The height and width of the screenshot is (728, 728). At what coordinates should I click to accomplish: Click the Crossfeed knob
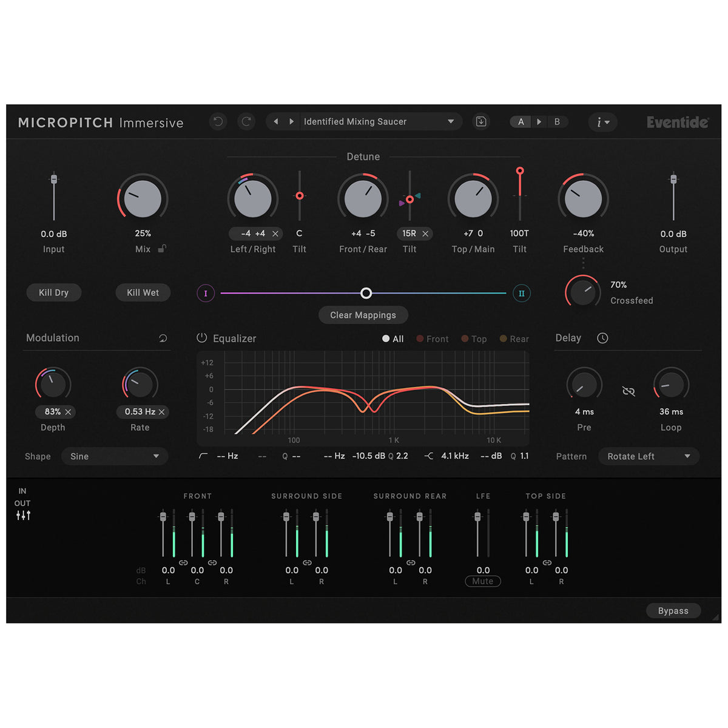click(x=582, y=292)
